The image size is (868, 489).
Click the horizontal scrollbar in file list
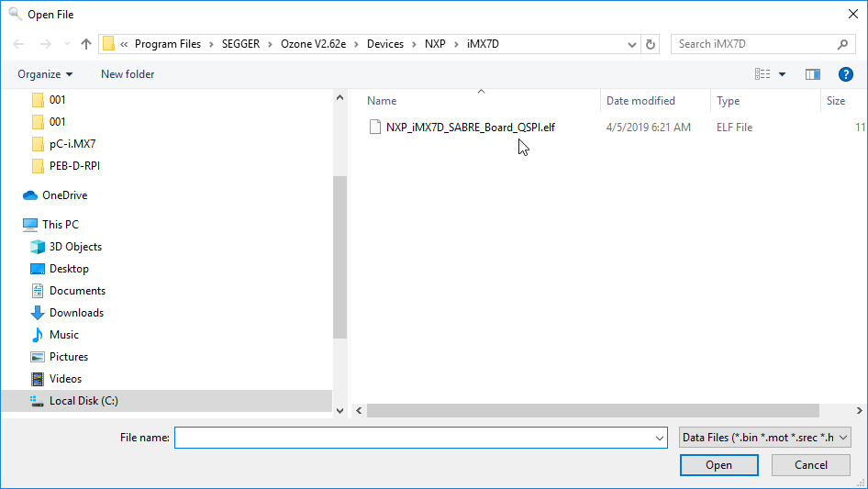pos(592,411)
